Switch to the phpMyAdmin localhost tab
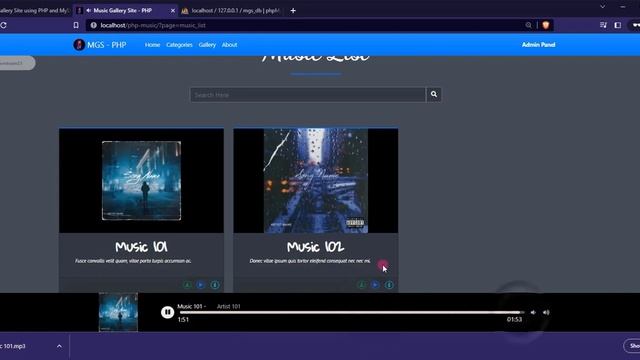The image size is (640, 360). [231, 11]
